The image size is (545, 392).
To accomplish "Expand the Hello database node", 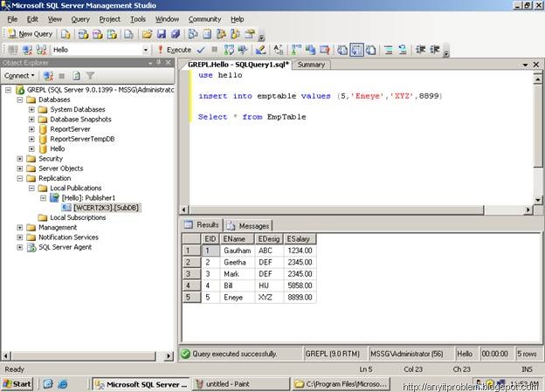I will click(31, 148).
